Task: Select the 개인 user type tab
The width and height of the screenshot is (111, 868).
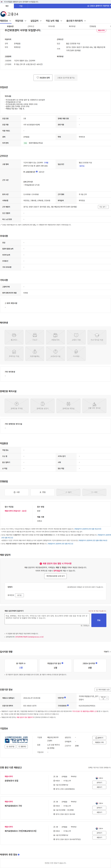Action: (7, 6)
